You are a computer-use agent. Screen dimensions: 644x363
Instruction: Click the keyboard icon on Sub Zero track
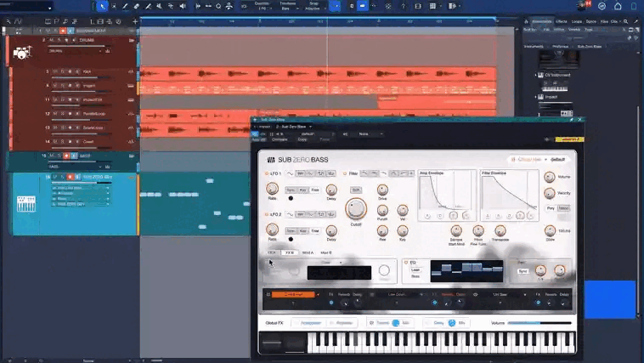[25, 204]
